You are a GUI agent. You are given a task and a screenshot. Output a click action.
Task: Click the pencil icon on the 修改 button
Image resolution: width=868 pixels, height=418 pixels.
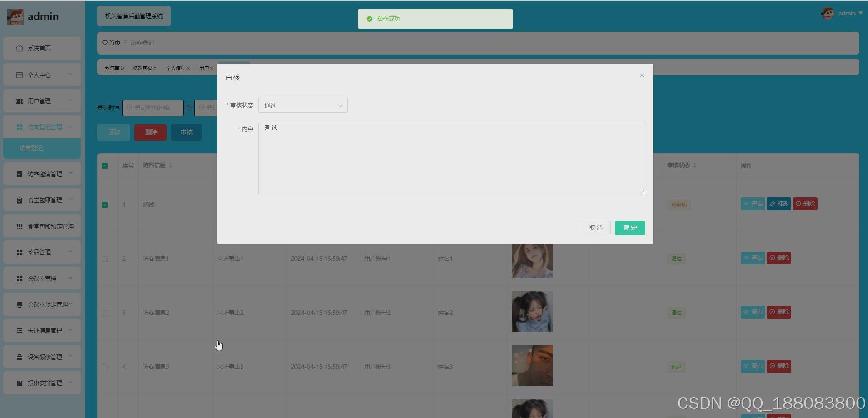(x=772, y=204)
